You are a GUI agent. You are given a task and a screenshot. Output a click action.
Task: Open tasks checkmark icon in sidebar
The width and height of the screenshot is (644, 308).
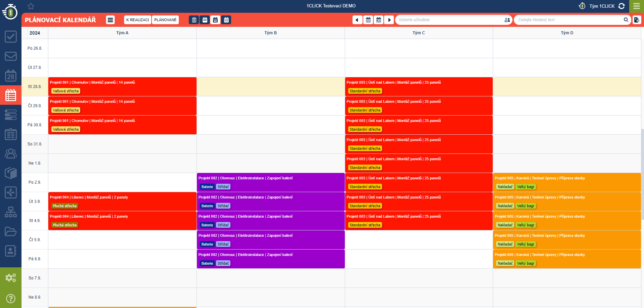coord(11,36)
